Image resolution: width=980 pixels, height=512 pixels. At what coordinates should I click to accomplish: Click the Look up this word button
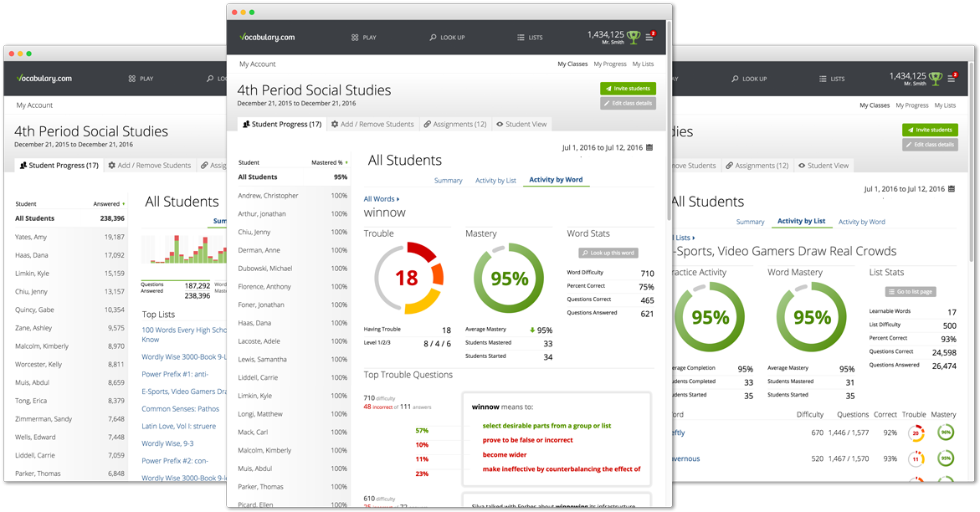608,253
